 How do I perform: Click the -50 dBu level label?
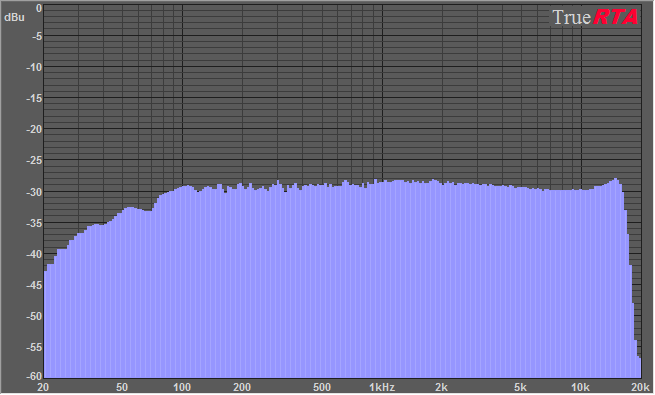[x=34, y=317]
